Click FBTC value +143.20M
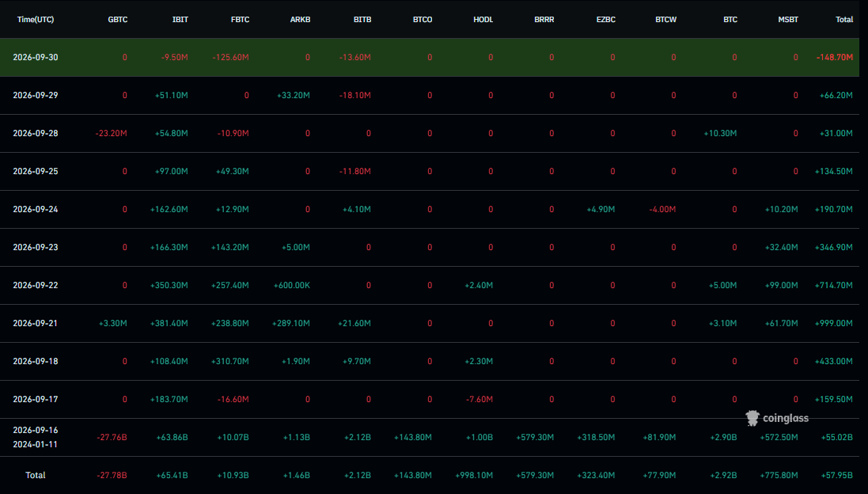Image resolution: width=868 pixels, height=494 pixels. pyautogui.click(x=229, y=248)
